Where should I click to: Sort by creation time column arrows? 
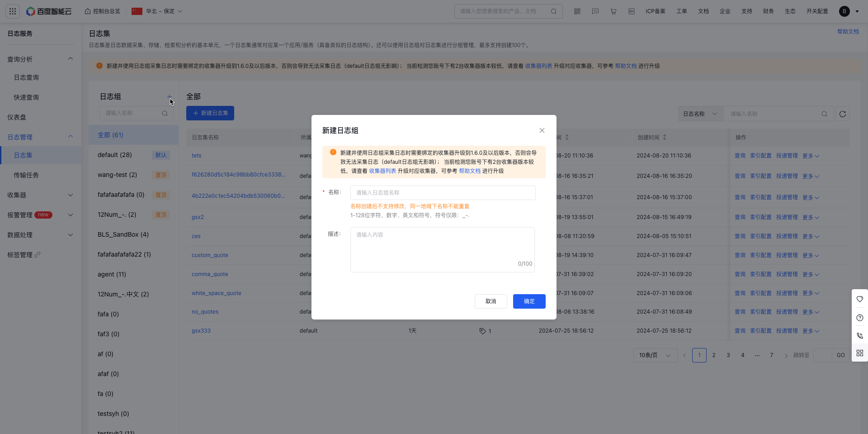665,137
